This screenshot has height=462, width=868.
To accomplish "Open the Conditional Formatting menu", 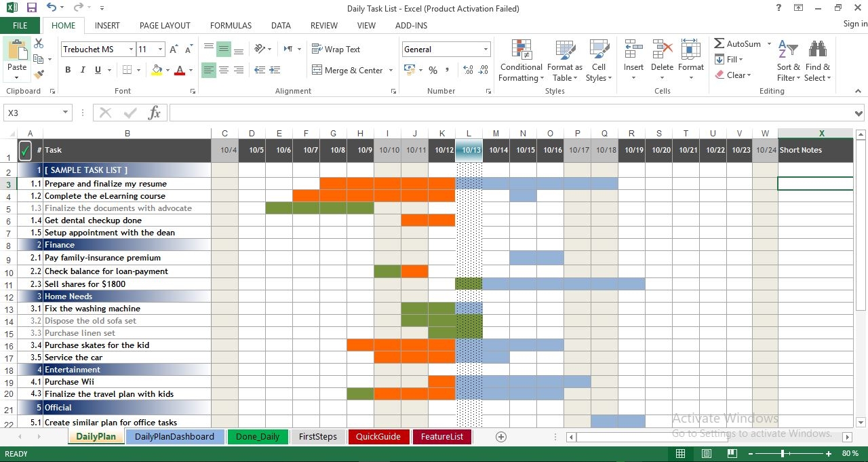I will click(521, 61).
